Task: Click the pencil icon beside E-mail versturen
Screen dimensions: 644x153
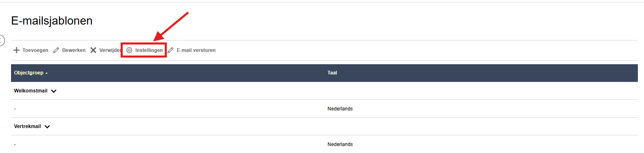Action: pos(171,50)
